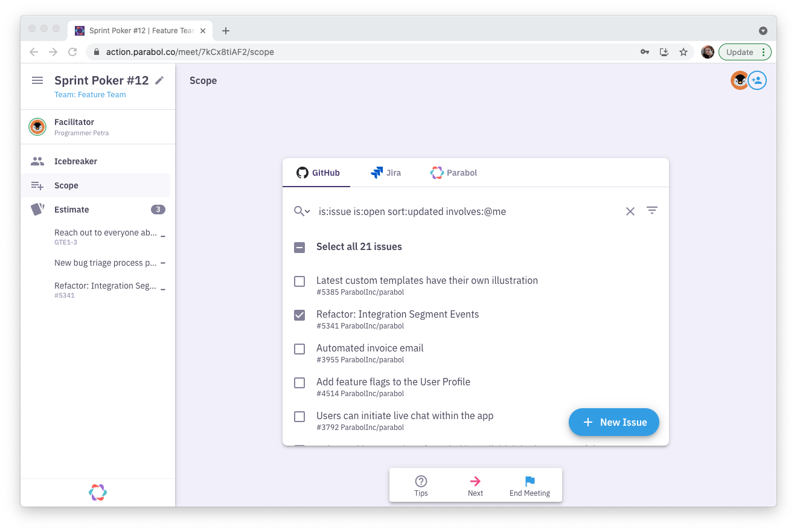Open the Team: Feature Team link
The width and height of the screenshot is (797, 532).
(x=90, y=95)
